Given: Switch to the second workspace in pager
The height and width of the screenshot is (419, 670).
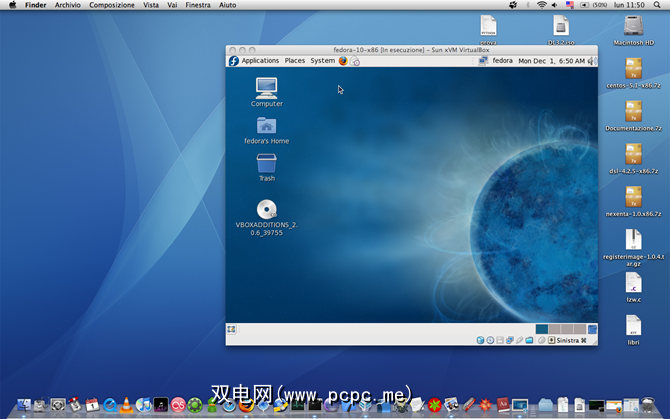Looking at the screenshot, I should 554,329.
